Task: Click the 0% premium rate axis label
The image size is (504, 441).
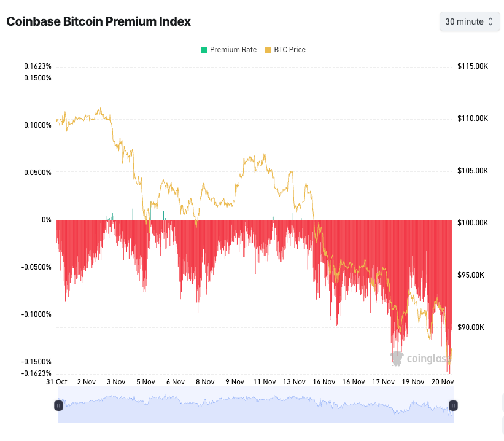Action: point(47,220)
